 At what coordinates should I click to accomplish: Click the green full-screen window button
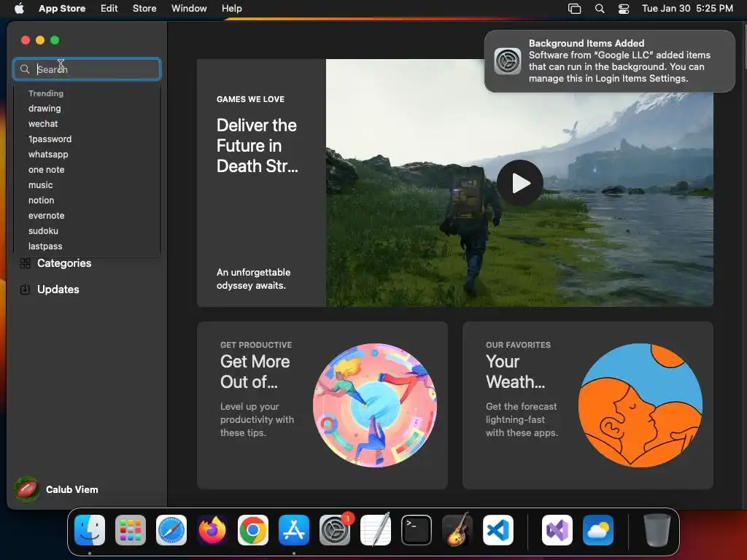point(55,41)
